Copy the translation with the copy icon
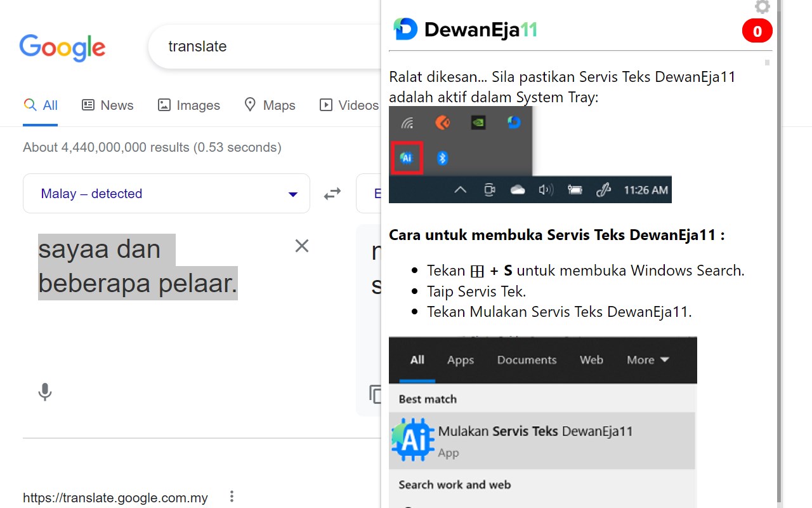Image resolution: width=812 pixels, height=508 pixels. [x=375, y=394]
